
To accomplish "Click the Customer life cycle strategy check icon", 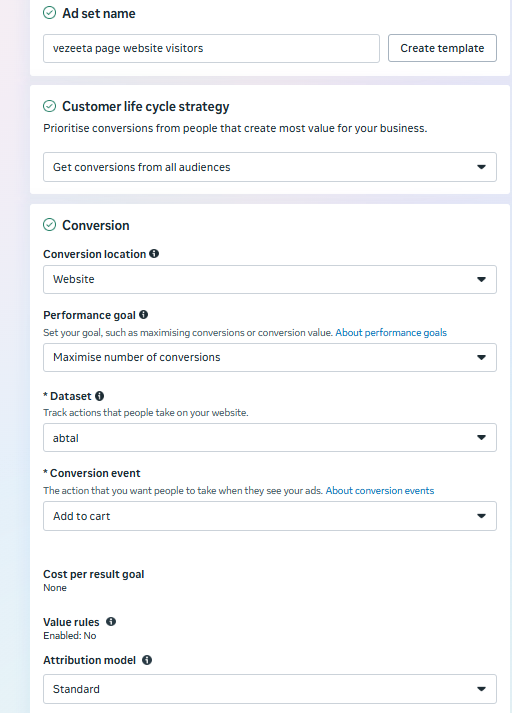I will tap(50, 106).
